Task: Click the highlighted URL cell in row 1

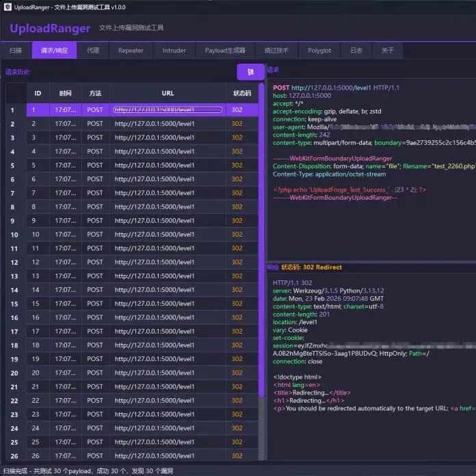Action: pos(168,110)
